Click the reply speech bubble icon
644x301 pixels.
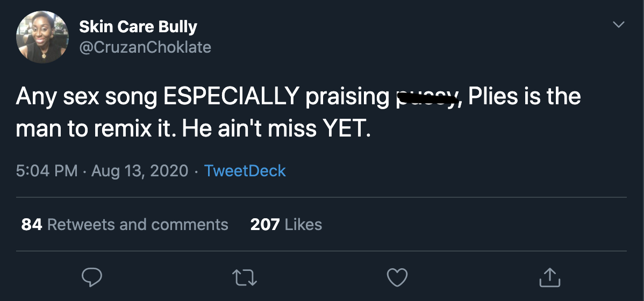coord(92,277)
